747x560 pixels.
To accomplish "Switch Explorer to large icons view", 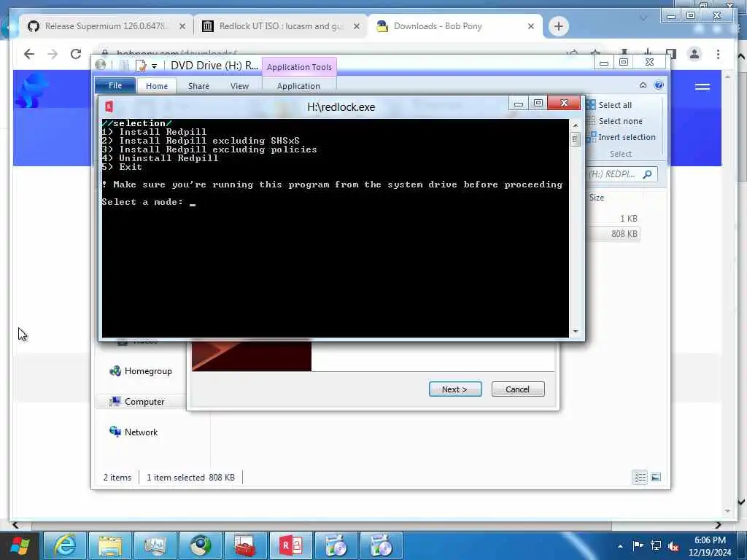I will click(656, 477).
